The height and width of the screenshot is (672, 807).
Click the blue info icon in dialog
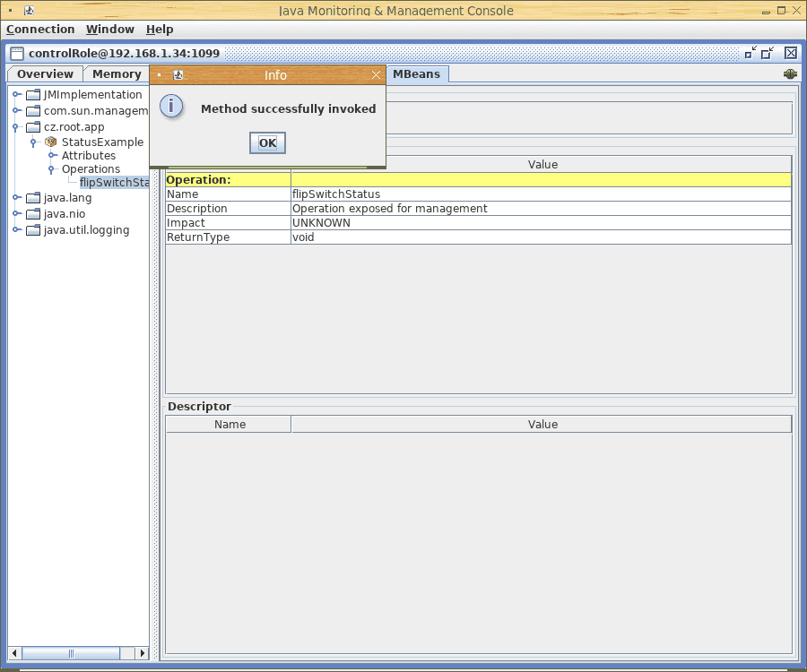(x=171, y=107)
